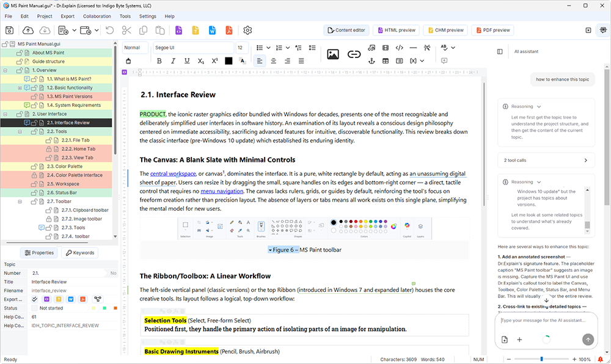The height and width of the screenshot is (364, 611).
Task: Apply Bold formatting
Action: (159, 60)
